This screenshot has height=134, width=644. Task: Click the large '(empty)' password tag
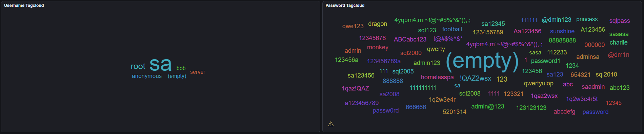click(482, 61)
